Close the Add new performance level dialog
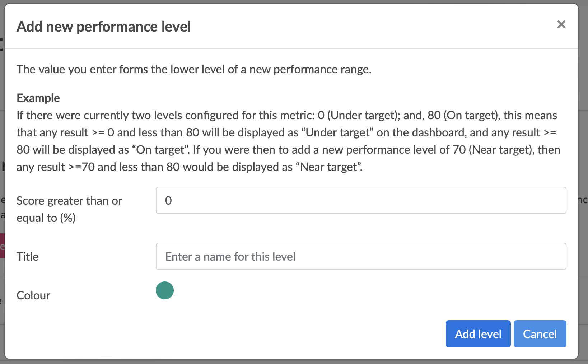 561,24
